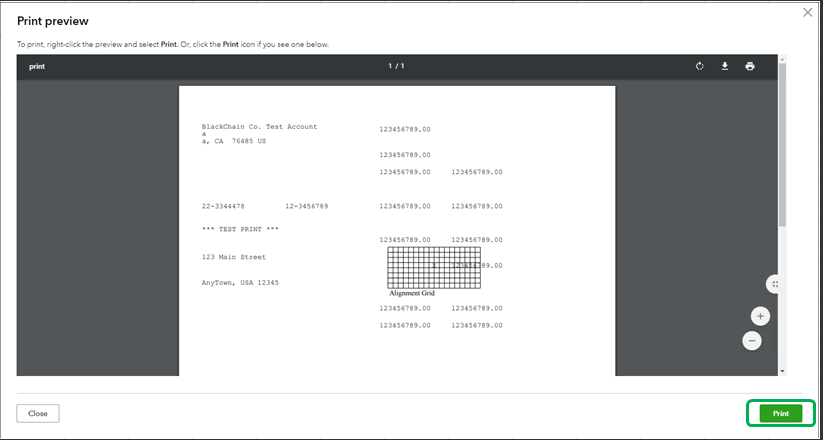Download the previewed PDF file
The height and width of the screenshot is (440, 823).
(724, 66)
